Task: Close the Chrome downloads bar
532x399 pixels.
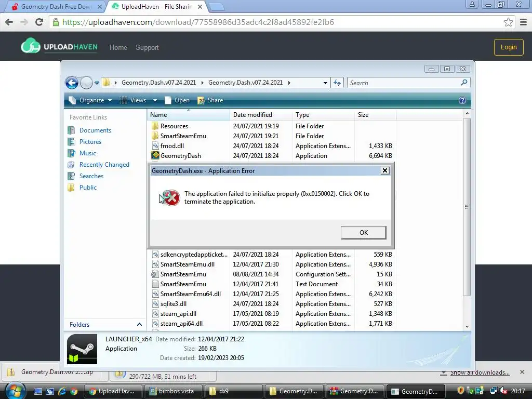Action: 522,372
